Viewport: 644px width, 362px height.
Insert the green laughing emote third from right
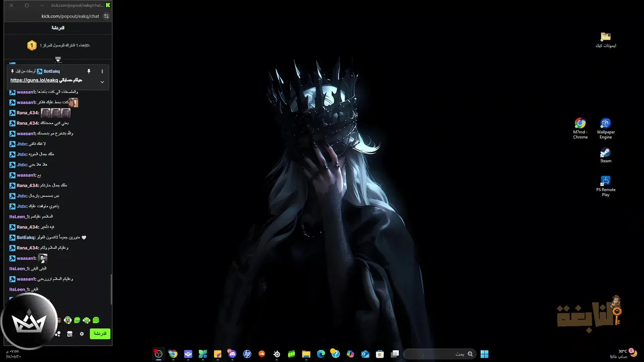pyautogui.click(x=77, y=320)
